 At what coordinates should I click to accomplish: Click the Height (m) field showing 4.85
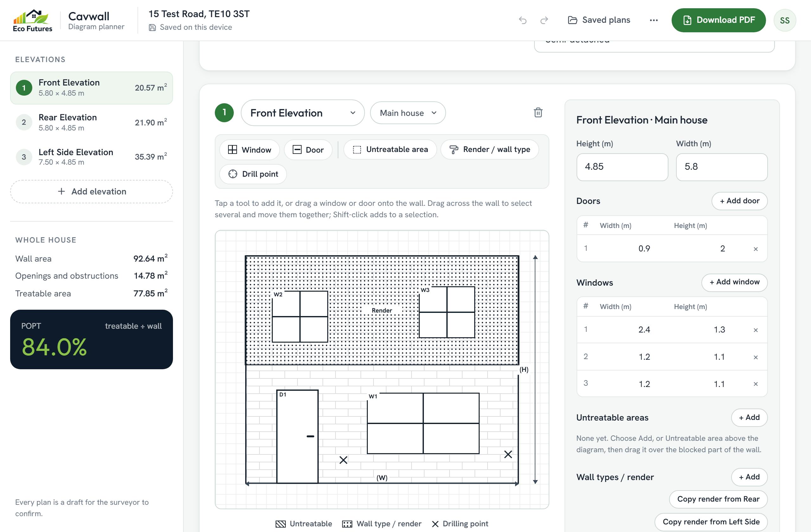coord(622,167)
